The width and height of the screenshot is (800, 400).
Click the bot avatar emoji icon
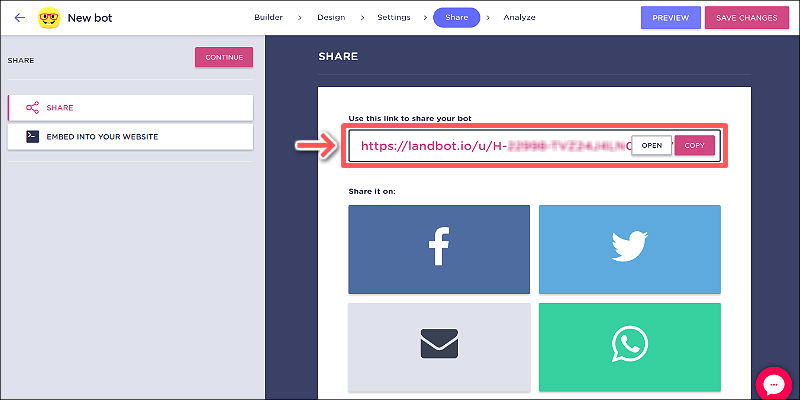[49, 18]
